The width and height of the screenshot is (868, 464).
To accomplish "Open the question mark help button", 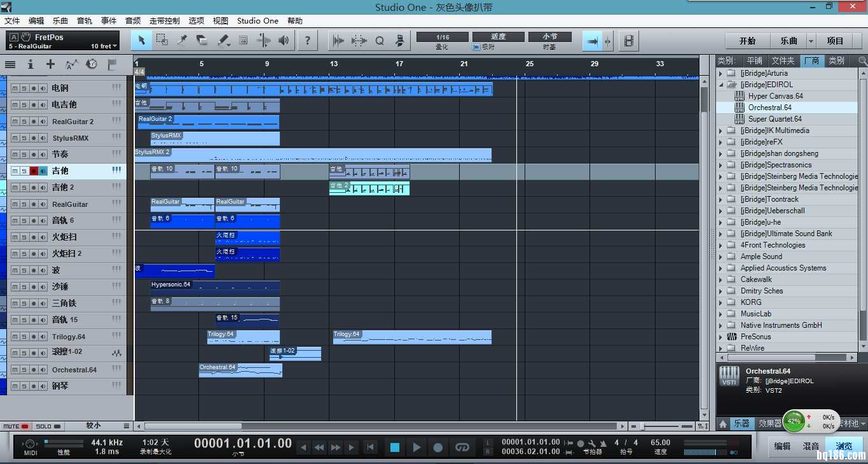I will click(x=308, y=41).
